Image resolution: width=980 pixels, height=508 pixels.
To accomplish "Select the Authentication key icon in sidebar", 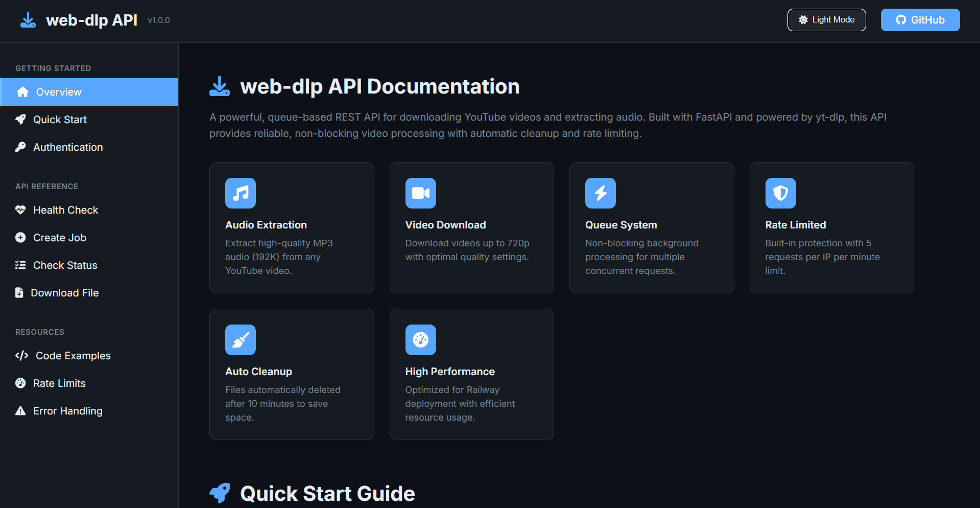I will (20, 147).
